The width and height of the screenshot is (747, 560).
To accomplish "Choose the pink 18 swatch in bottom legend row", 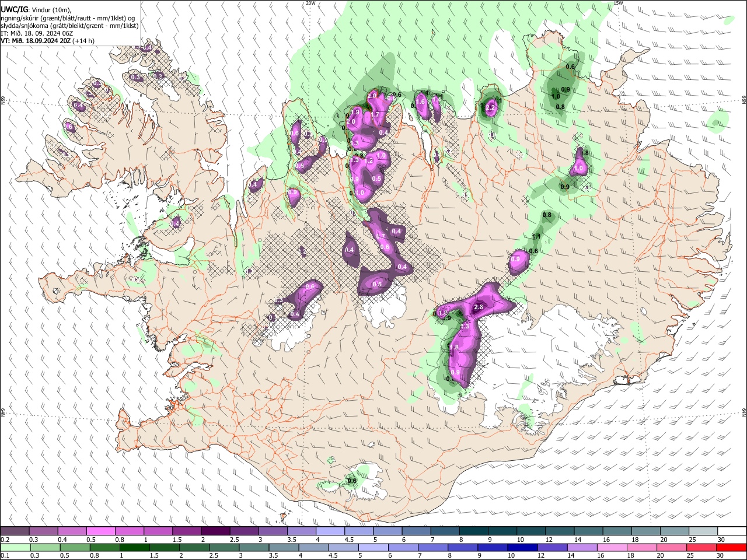I will (x=641, y=547).
